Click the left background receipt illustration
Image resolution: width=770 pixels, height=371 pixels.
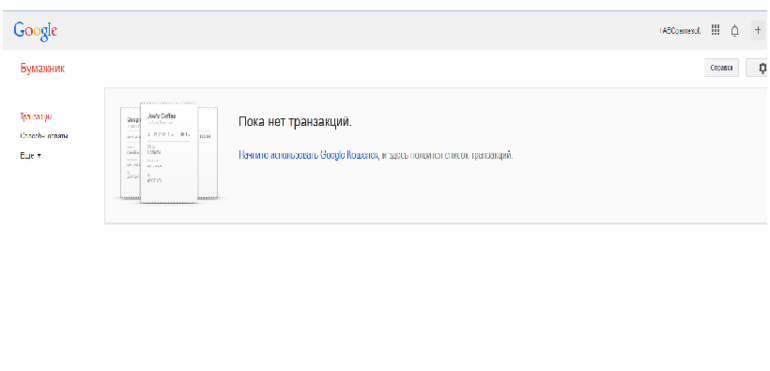130,152
